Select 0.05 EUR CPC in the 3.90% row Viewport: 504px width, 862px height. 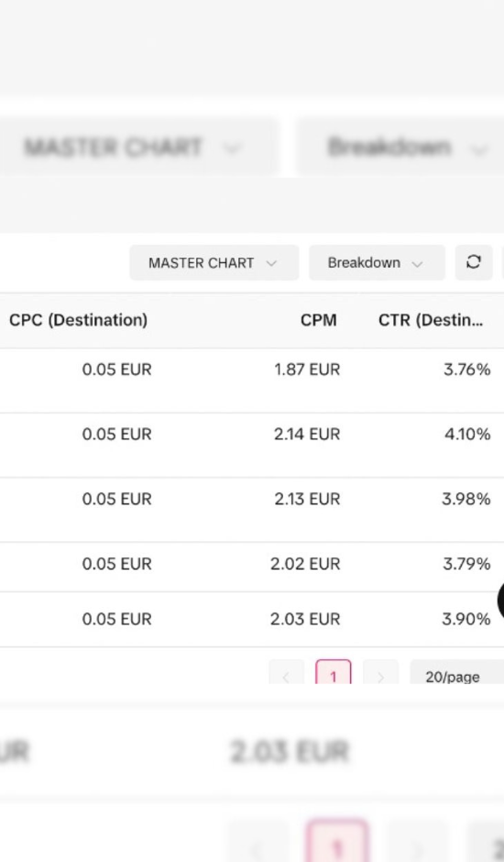coord(116,619)
